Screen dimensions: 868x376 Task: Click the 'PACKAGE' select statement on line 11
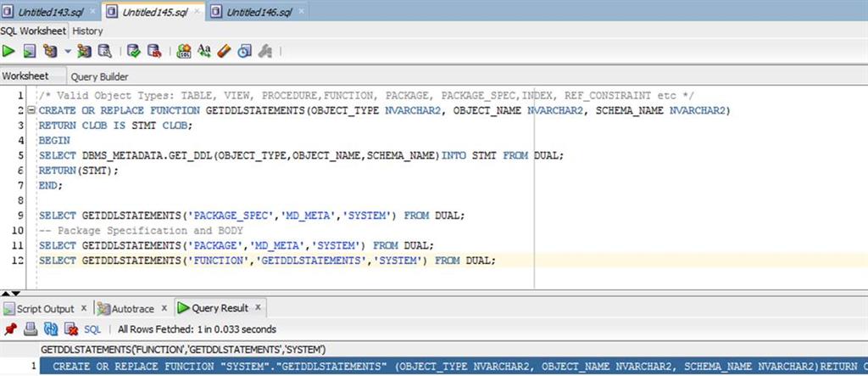236,245
